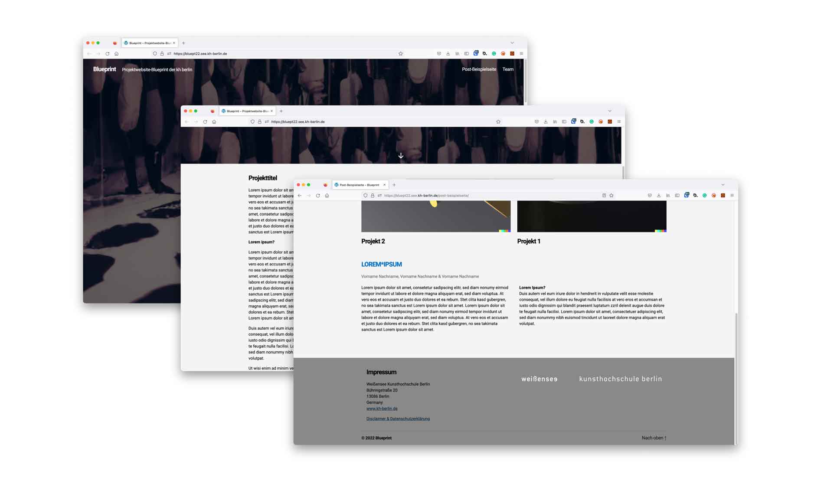824x504 pixels.
Task: Follow the www.kh-berlin.de footer link
Action: tap(382, 409)
